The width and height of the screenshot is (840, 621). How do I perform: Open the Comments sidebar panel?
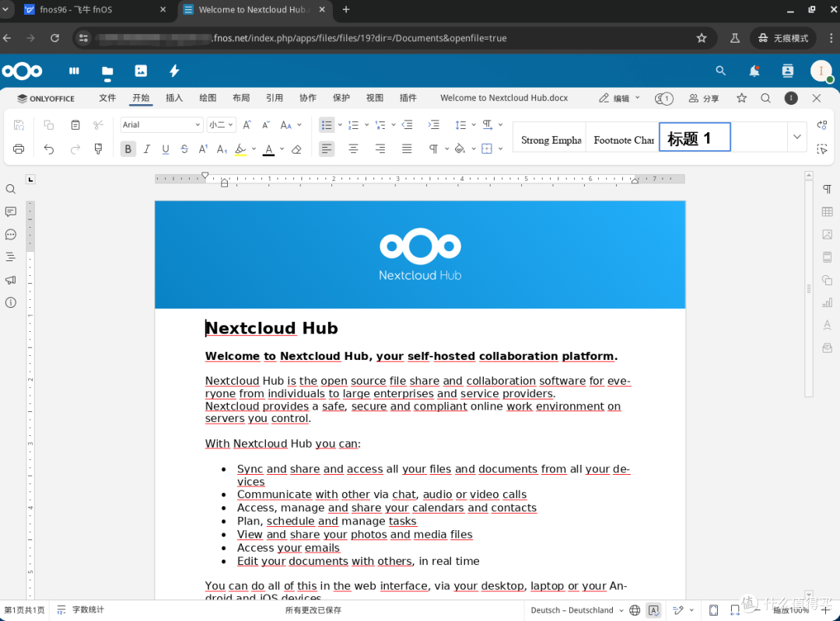tap(10, 212)
